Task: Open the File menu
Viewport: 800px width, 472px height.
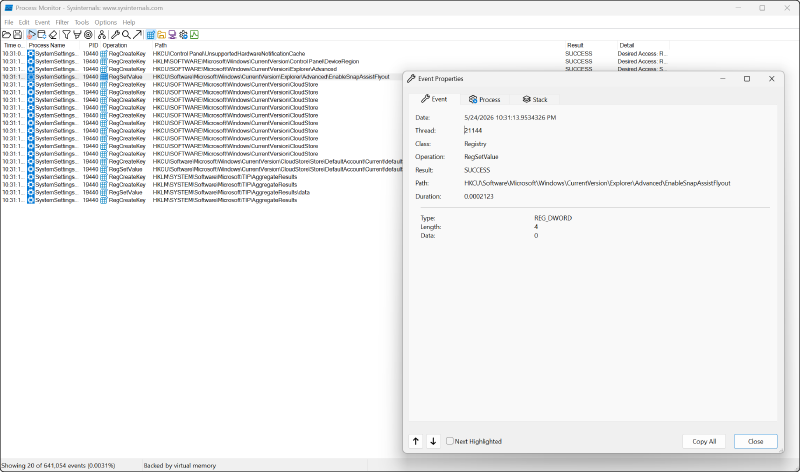Action: [x=9, y=22]
